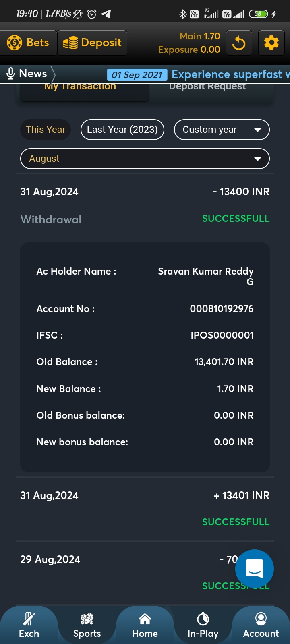Image resolution: width=290 pixels, height=644 pixels.
Task: Open the August month dropdown
Action: [145, 159]
